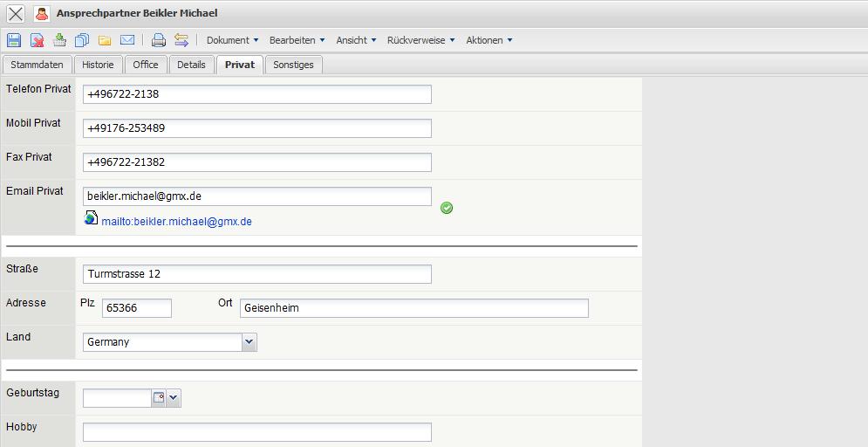Click into the Hobby text field
Viewport: 868px width, 447px height.
click(x=256, y=432)
